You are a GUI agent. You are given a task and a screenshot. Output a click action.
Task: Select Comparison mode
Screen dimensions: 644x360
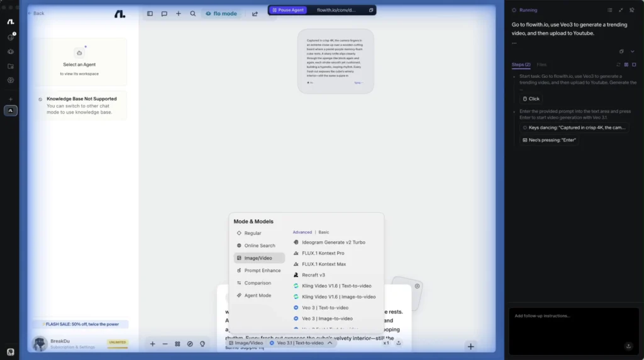(259, 283)
